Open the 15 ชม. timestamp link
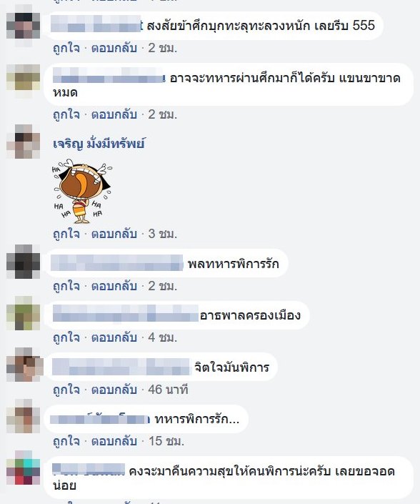This screenshot has height=504, width=420. pos(166,441)
